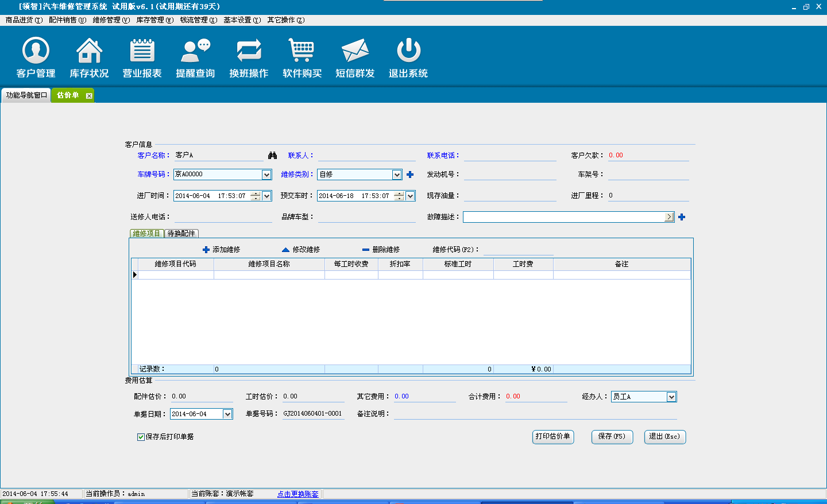This screenshot has height=504, width=827.
Task: Click the 进厂时间 spinner arrows
Action: (x=255, y=196)
